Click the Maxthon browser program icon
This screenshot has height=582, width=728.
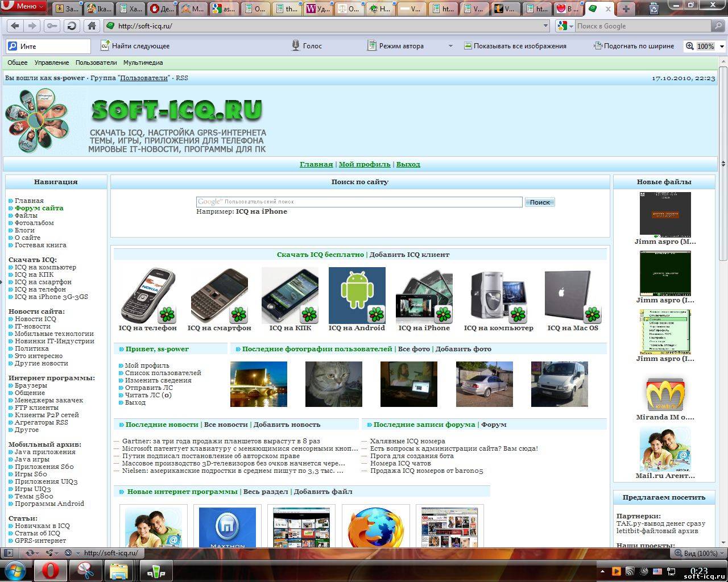[x=227, y=527]
